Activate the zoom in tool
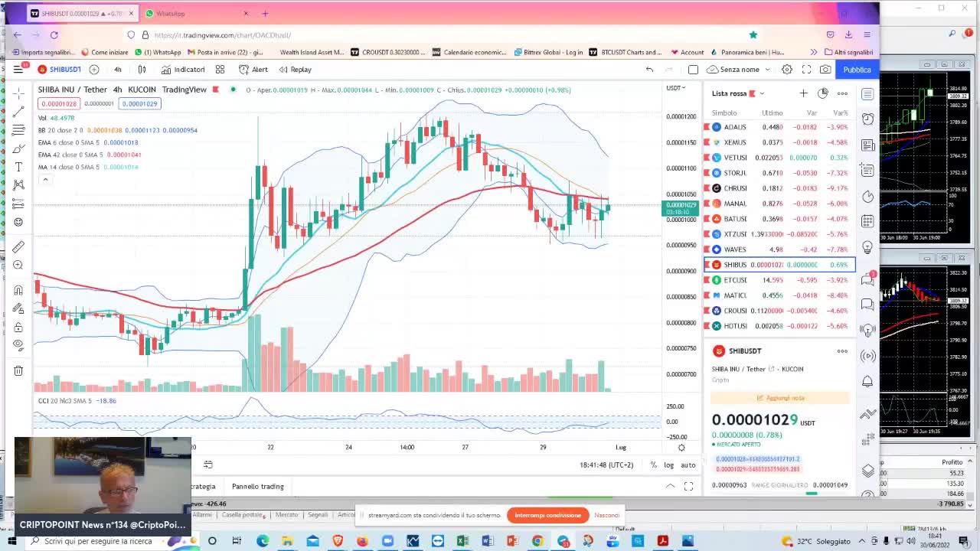The image size is (980, 551). click(x=18, y=265)
